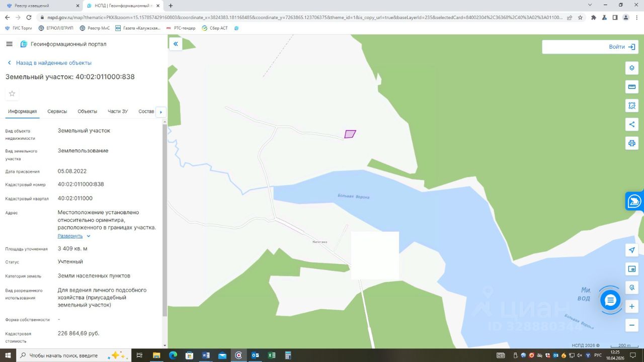Click the Войти login button
This screenshot has height=362, width=644.
click(622, 47)
